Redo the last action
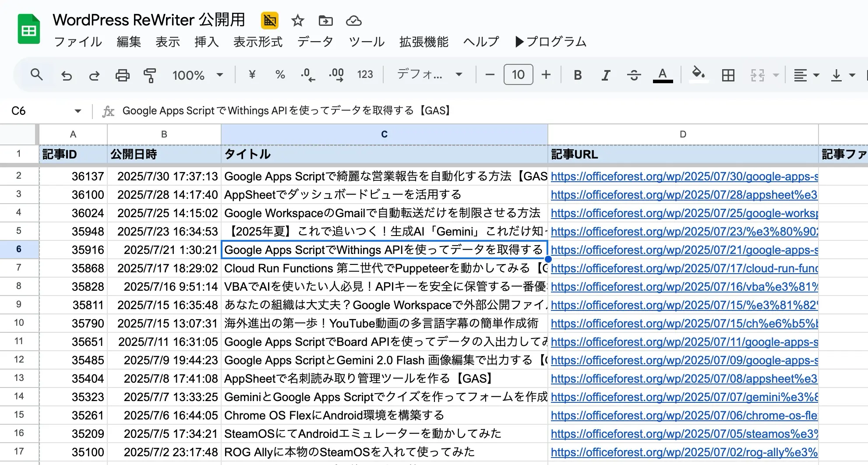868x465 pixels. [x=94, y=75]
